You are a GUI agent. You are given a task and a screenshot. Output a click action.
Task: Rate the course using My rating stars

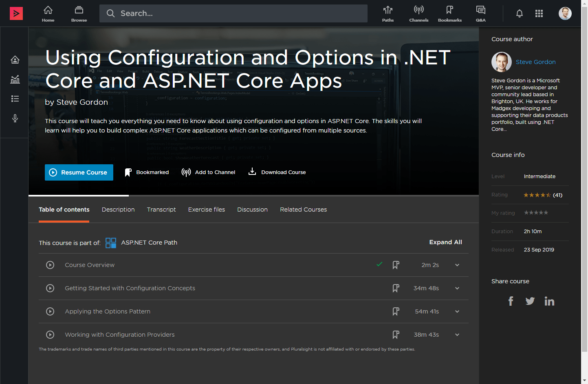(x=535, y=212)
